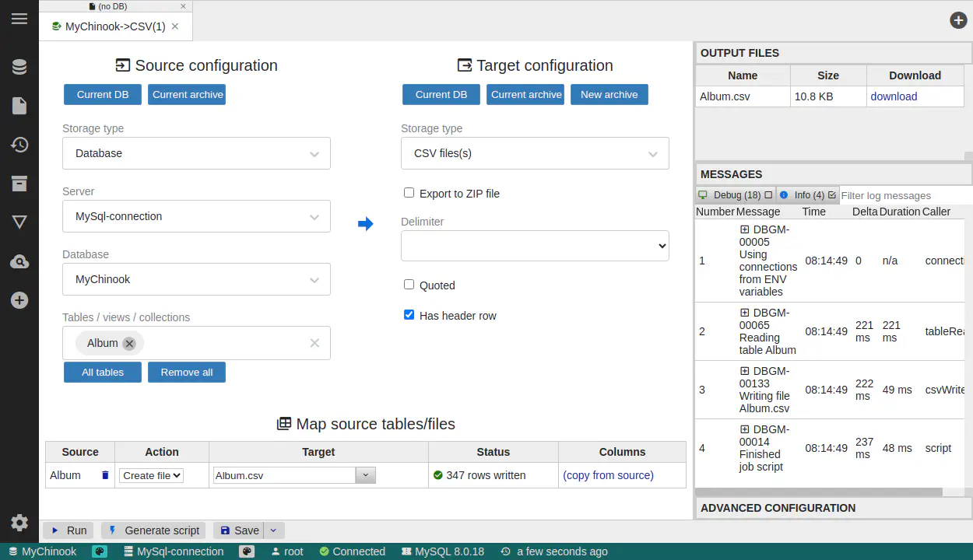Open the Delimiter dropdown

[535, 246]
